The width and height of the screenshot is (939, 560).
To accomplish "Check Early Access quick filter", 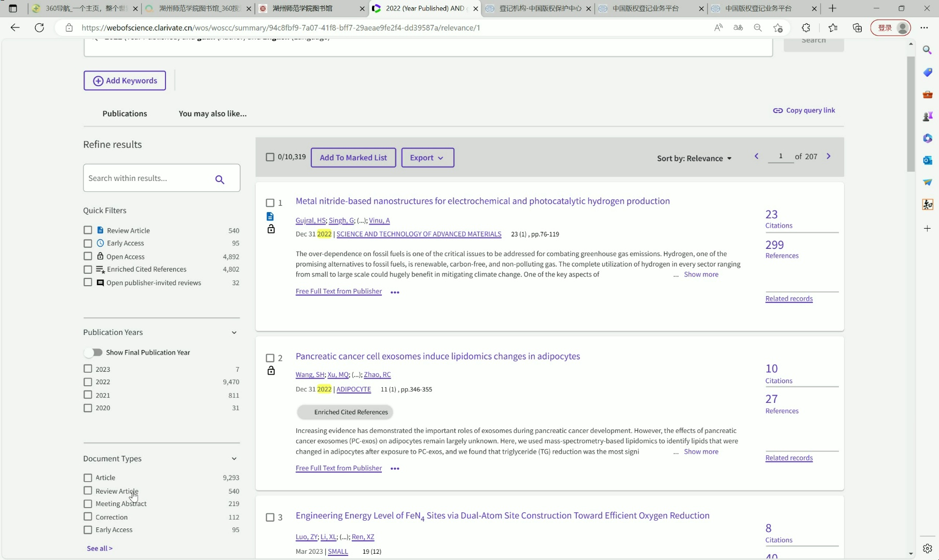I will [x=88, y=243].
